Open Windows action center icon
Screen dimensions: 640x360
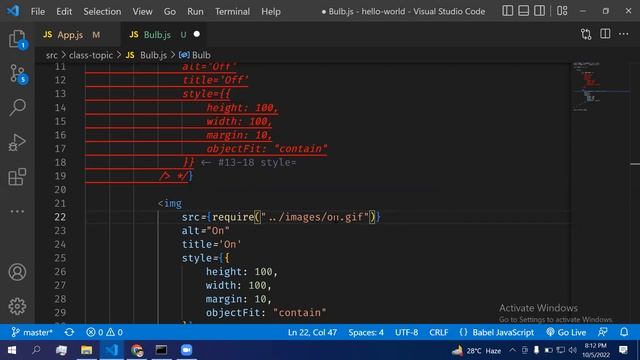point(623,350)
